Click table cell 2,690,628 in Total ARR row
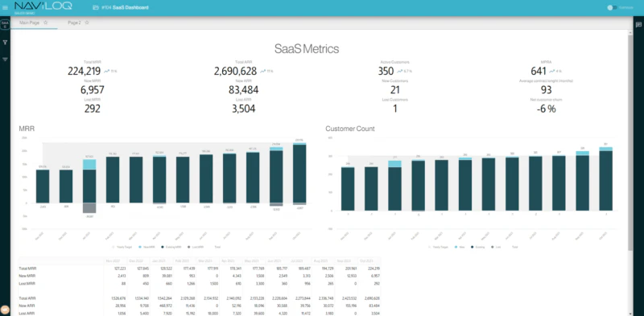This screenshot has width=644, height=316. [x=373, y=298]
